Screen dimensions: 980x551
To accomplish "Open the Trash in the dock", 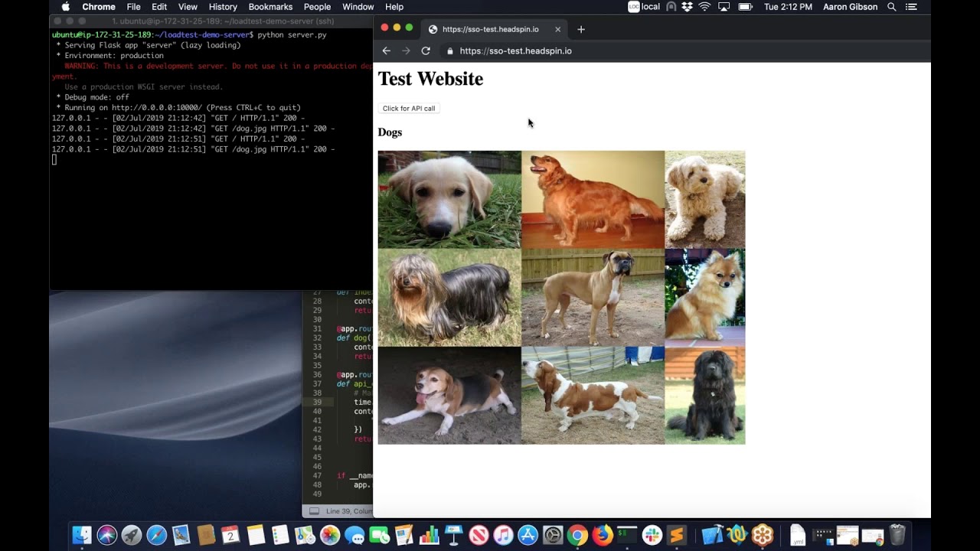I will [897, 535].
